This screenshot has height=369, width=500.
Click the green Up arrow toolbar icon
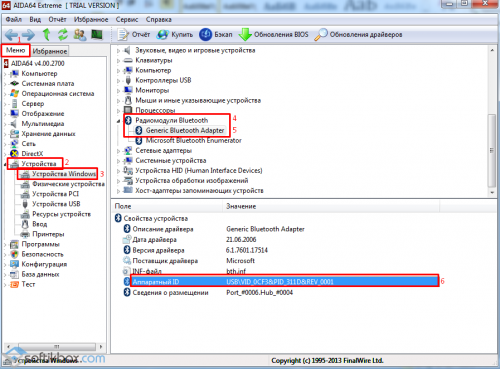(46, 34)
